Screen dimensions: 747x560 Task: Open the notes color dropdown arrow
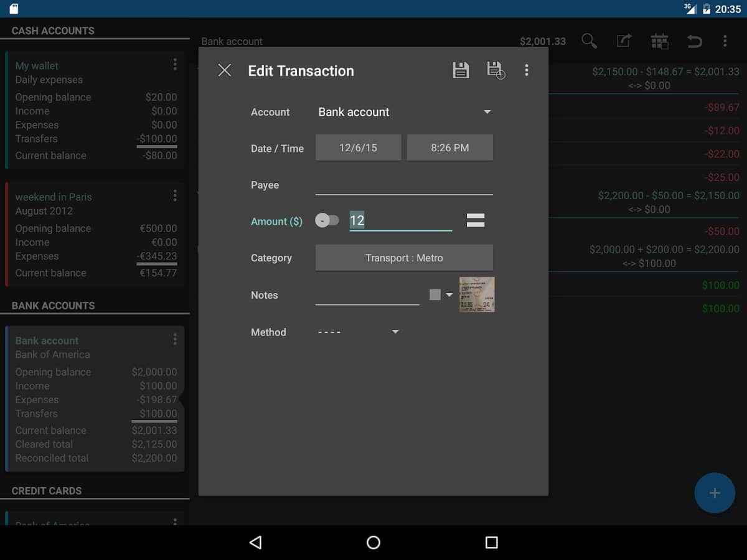(449, 295)
